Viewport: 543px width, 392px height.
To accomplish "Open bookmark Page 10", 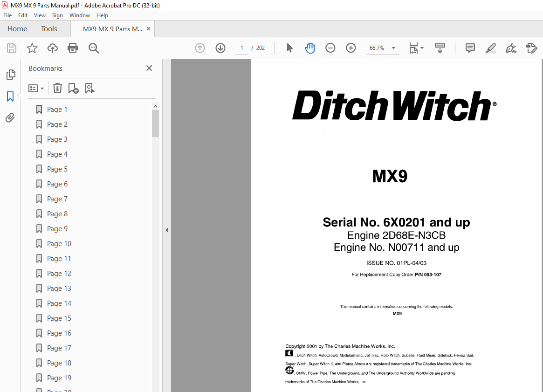I will pyautogui.click(x=59, y=243).
